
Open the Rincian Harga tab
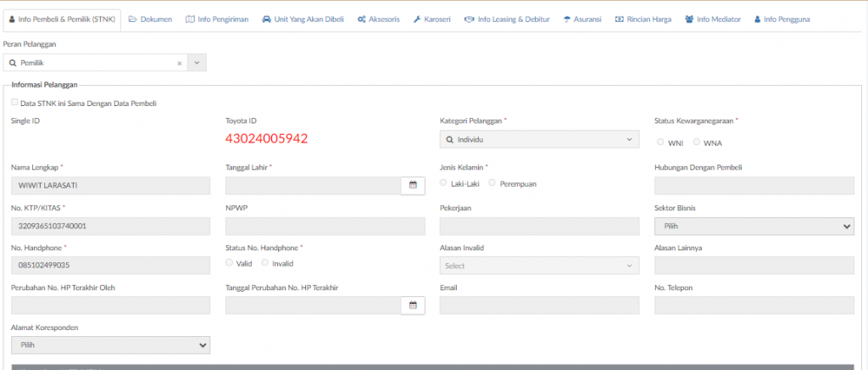[x=643, y=20]
